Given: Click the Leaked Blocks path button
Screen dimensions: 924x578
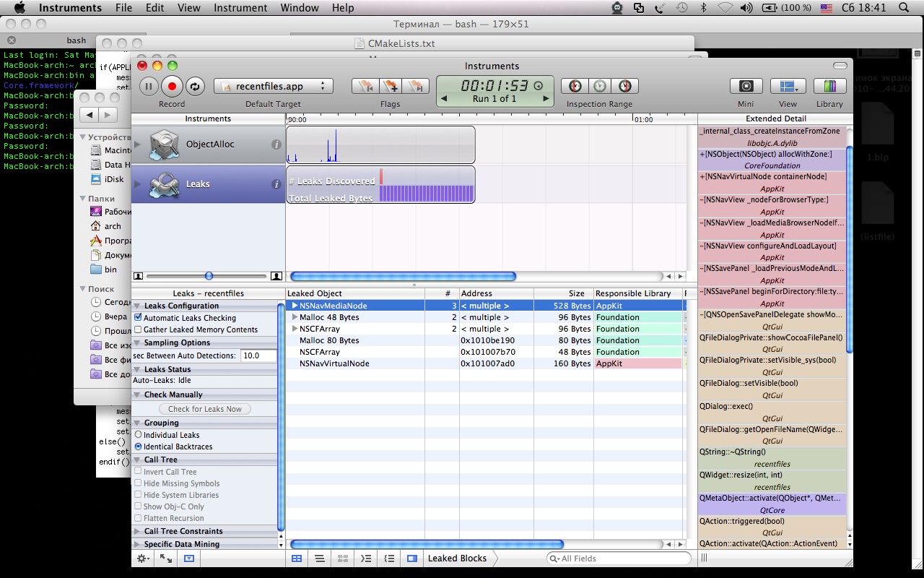Looking at the screenshot, I should click(458, 558).
